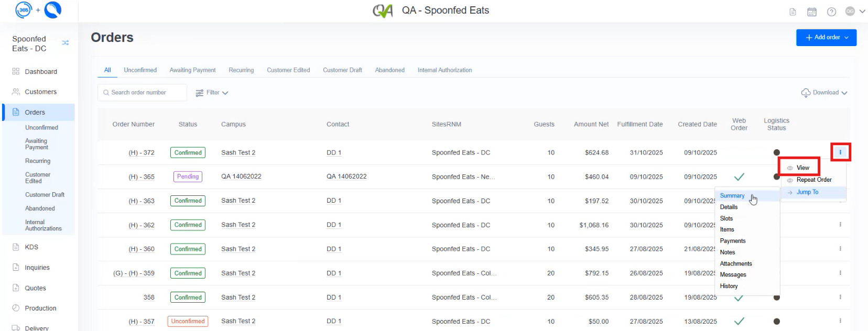Open the help question-mark icon
The height and width of the screenshot is (331, 868).
pos(831,11)
